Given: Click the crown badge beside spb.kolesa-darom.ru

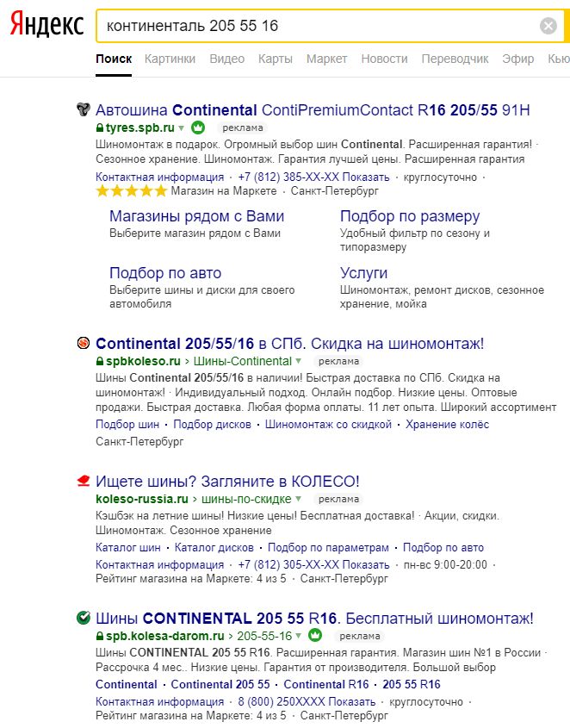Looking at the screenshot, I should 314,636.
